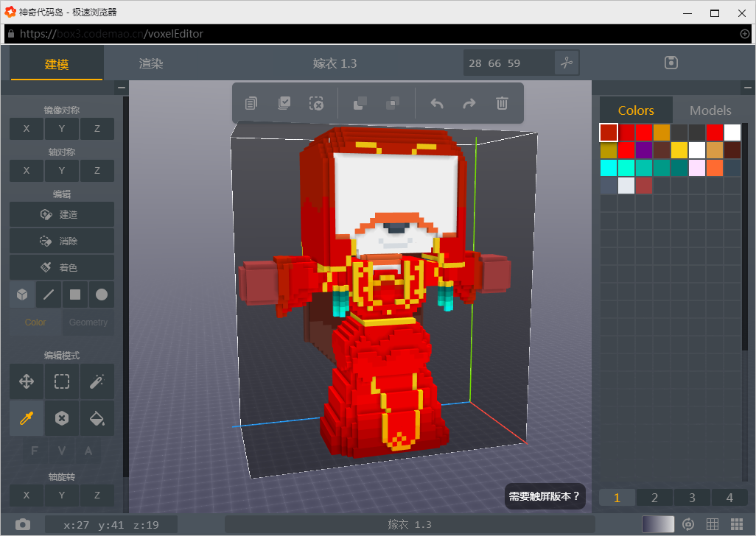Click the 着色 paint button
The image size is (756, 536).
[62, 268]
